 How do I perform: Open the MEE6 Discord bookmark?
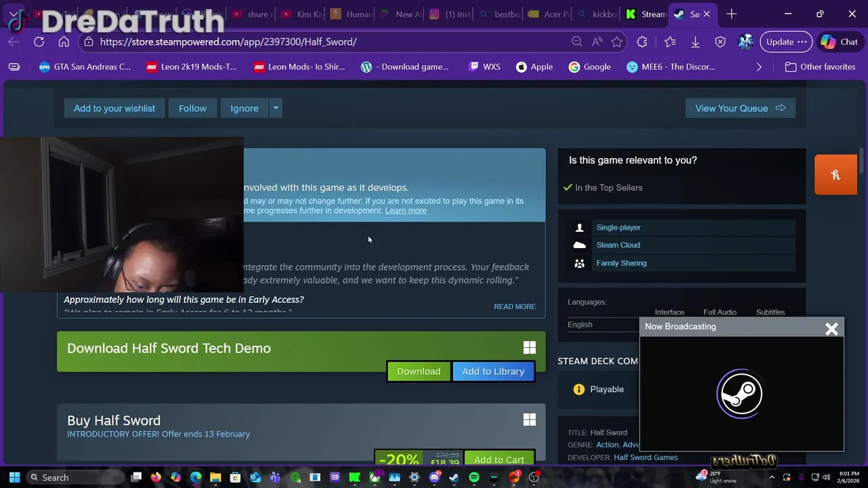(671, 66)
